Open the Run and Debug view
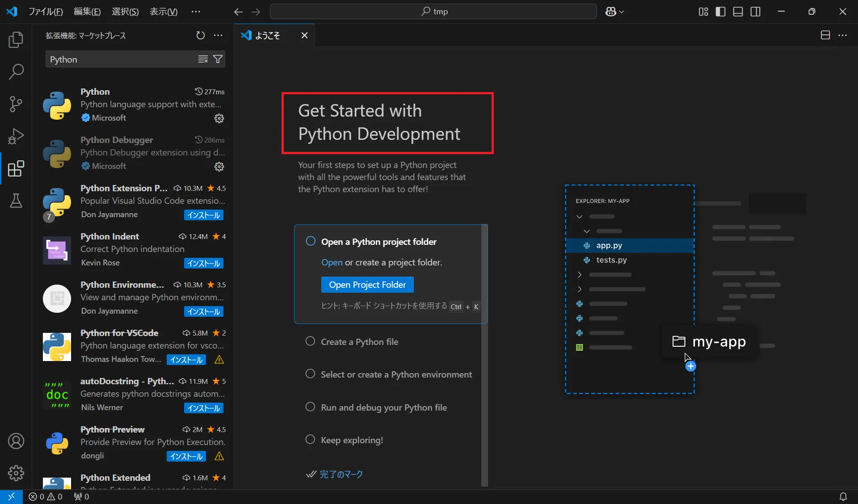 point(16,136)
